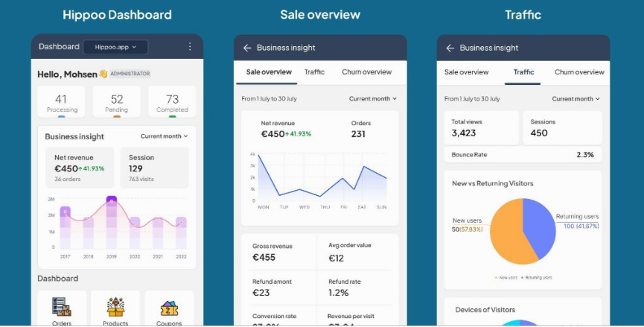The width and height of the screenshot is (644, 327).
Task: Open the Orders icon in Dashboard grid
Action: (x=62, y=307)
